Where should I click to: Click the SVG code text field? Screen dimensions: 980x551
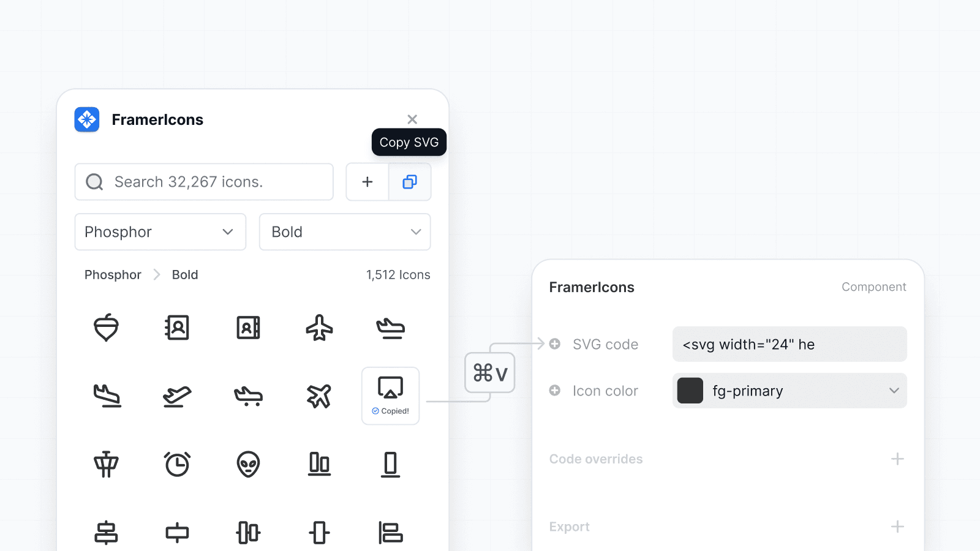(790, 344)
